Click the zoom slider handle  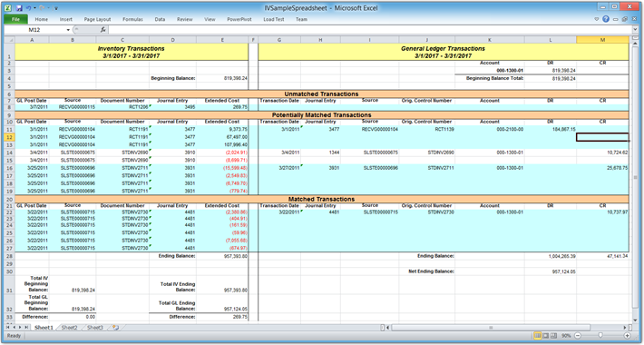pos(600,336)
